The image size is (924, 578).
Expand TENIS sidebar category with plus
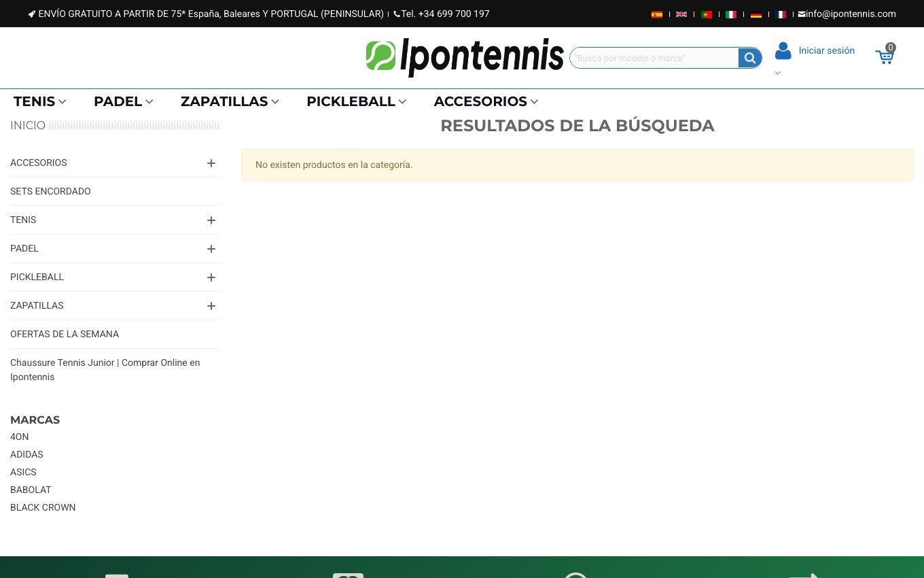(x=211, y=220)
